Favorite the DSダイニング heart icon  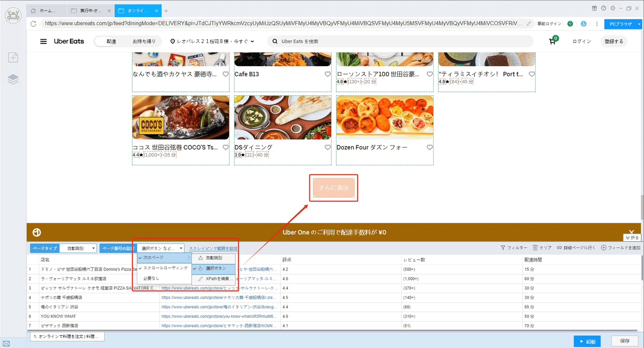[328, 147]
